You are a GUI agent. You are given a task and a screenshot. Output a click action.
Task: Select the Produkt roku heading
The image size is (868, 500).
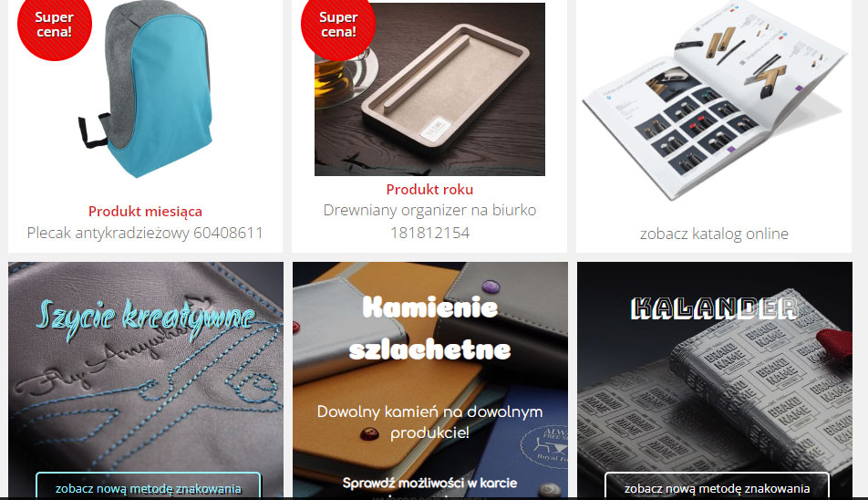(429, 190)
